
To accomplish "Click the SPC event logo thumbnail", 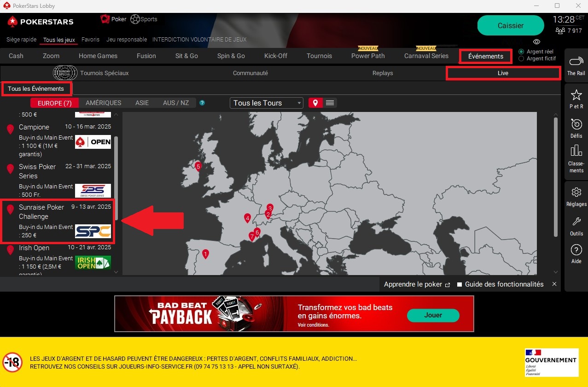I will point(93,231).
